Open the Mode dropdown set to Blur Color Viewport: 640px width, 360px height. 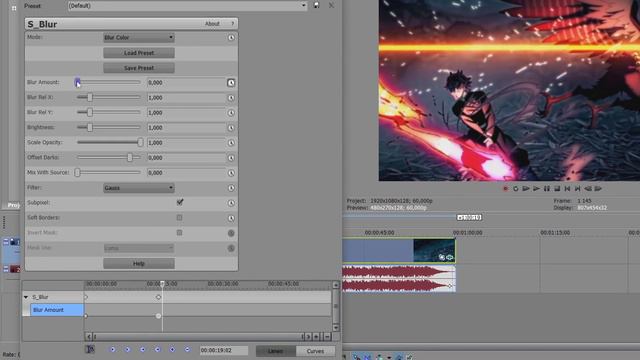[139, 38]
